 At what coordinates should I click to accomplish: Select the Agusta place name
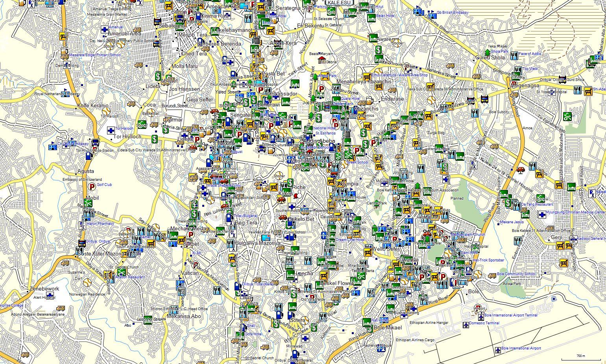pos(86,171)
